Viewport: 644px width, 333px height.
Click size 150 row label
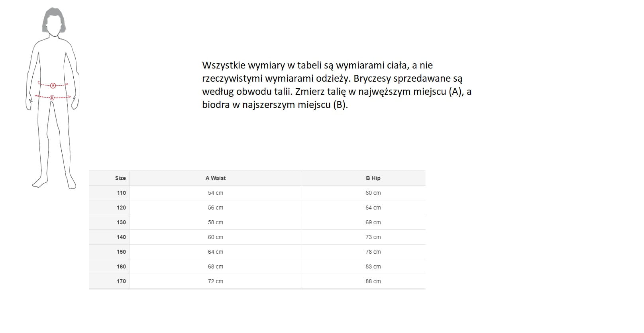click(121, 252)
